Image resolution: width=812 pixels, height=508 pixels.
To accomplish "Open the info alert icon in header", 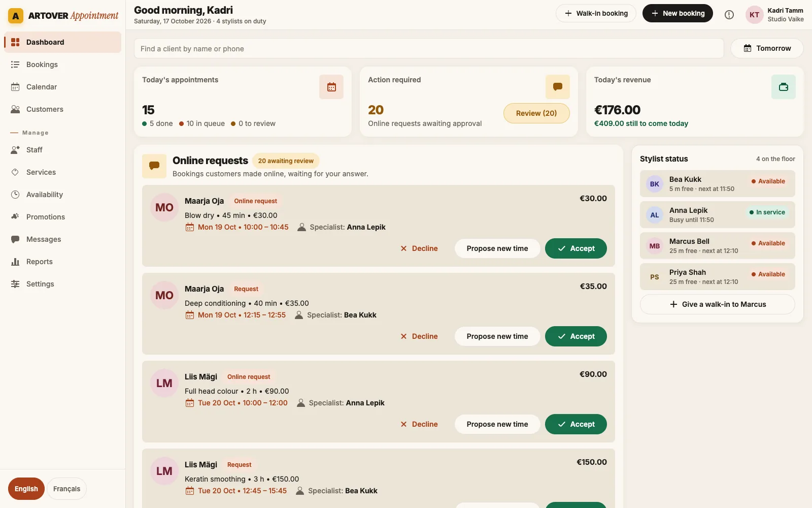I will pos(729,15).
